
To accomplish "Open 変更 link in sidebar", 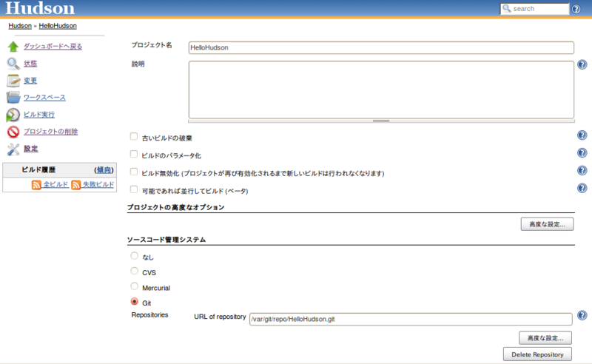I will pos(30,81).
